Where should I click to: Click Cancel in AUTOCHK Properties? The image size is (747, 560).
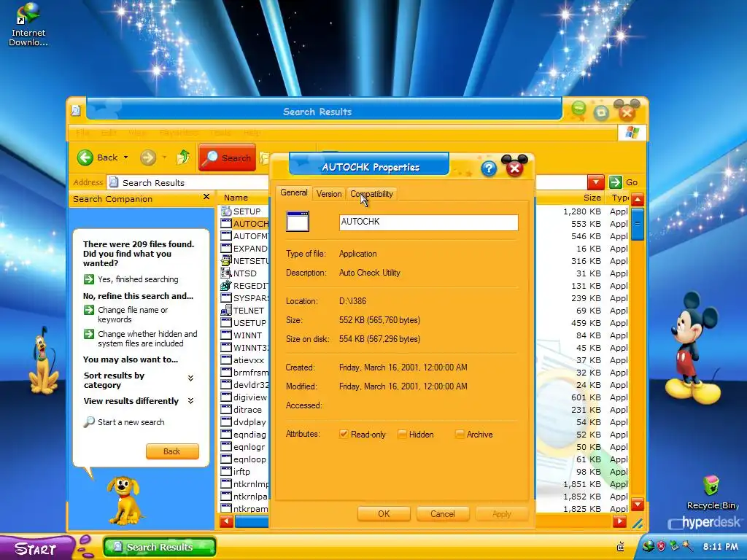tap(443, 514)
